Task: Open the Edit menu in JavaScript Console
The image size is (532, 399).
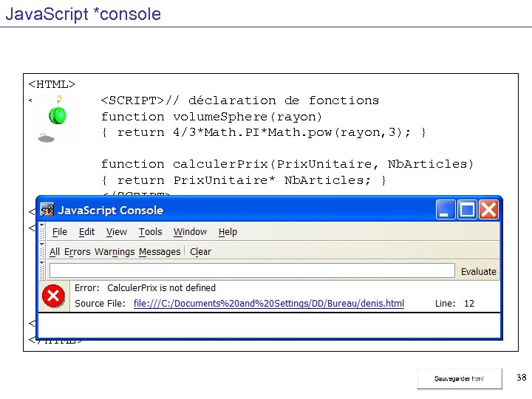Action: (x=86, y=232)
